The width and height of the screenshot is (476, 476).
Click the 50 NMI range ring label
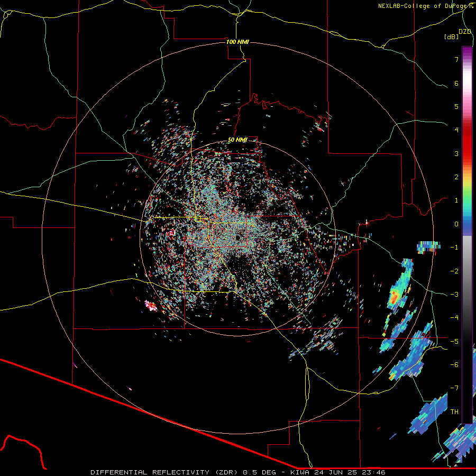coord(237,140)
